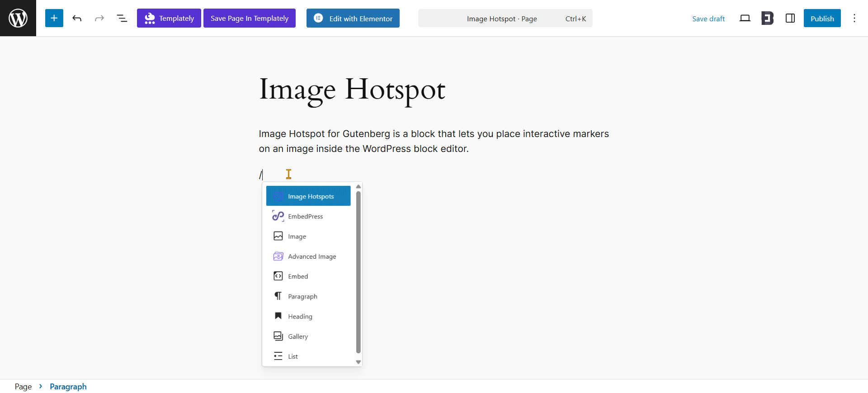Image resolution: width=868 pixels, height=393 pixels.
Task: Click Save draft link
Action: pyautogui.click(x=708, y=19)
